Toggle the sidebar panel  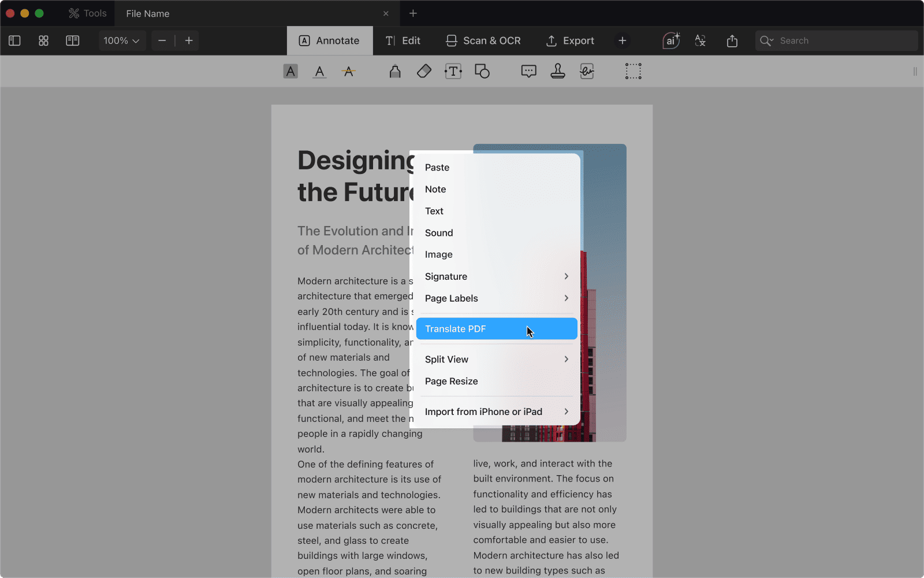[15, 40]
